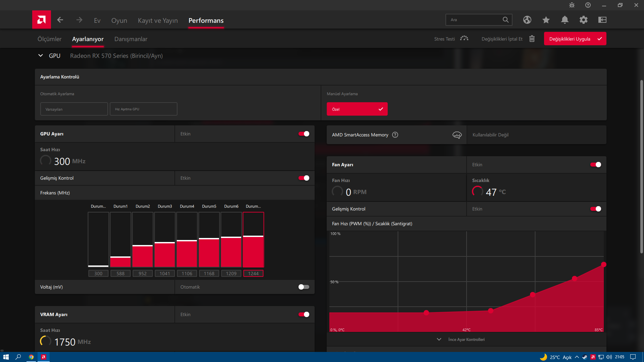644x362 pixels.
Task: Open the web browser globe icon
Action: (x=527, y=20)
